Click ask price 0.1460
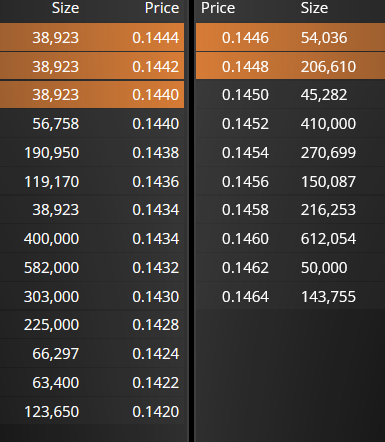Screen dimensions: 385x442 (245, 239)
